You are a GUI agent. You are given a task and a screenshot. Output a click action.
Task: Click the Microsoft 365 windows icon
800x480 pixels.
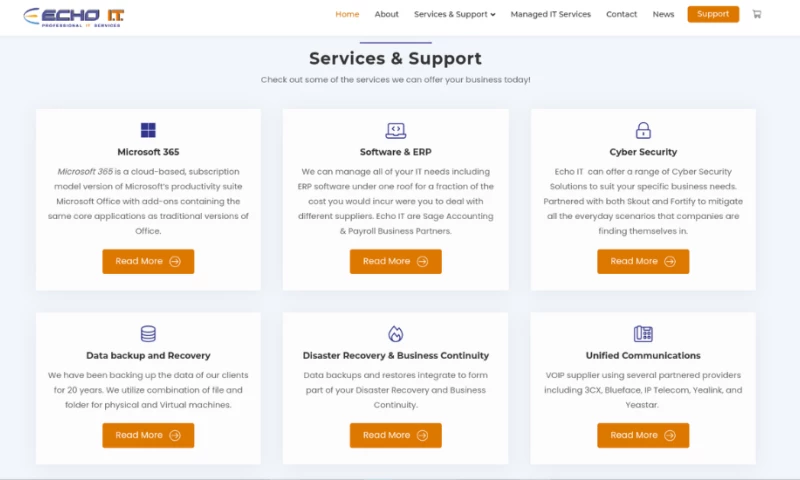pos(148,130)
